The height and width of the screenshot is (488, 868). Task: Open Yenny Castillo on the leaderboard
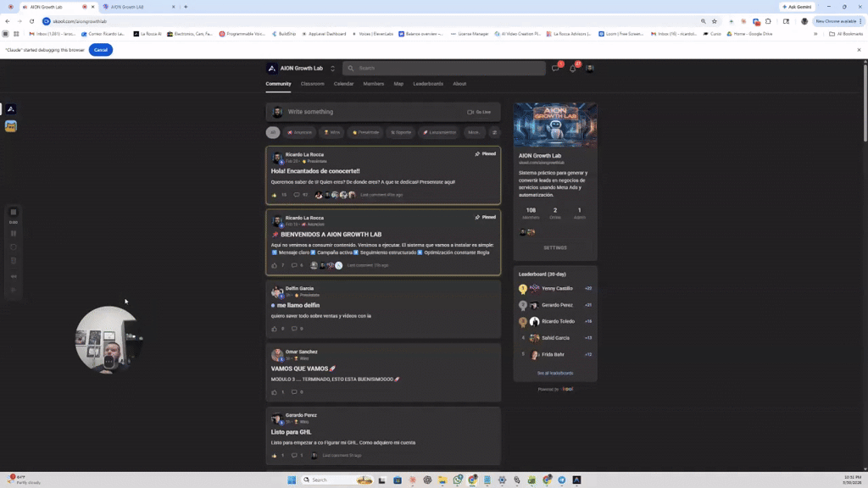tap(557, 288)
